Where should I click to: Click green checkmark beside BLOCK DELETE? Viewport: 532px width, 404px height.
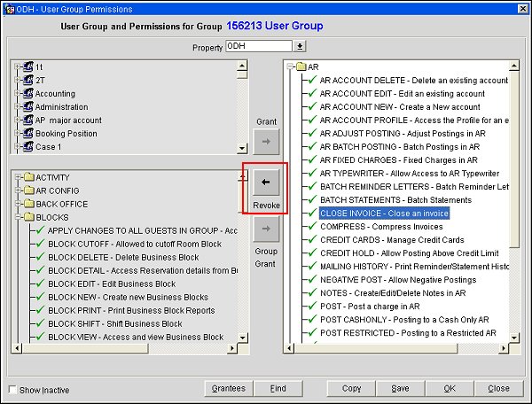39,257
